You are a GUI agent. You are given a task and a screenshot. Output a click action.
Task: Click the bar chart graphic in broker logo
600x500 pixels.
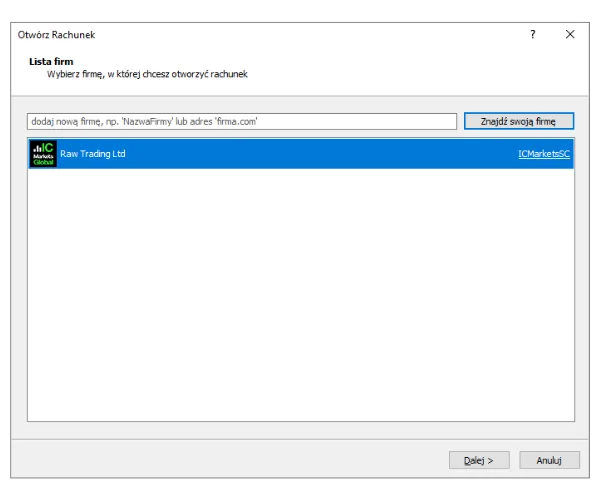click(x=37, y=148)
